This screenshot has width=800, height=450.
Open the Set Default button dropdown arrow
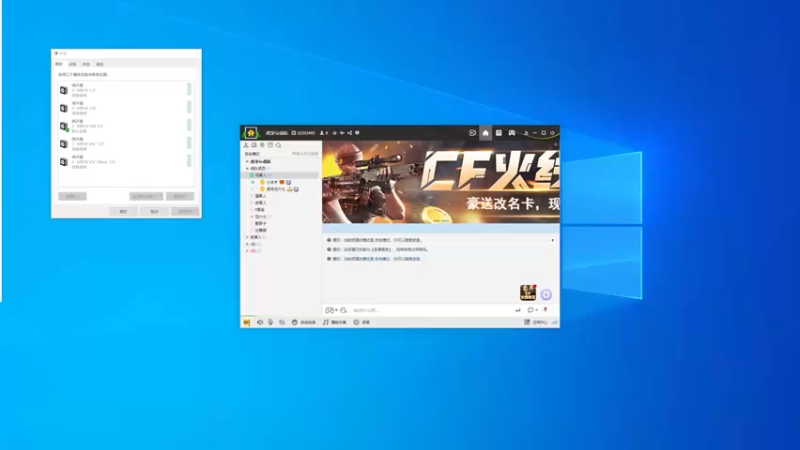(x=160, y=196)
